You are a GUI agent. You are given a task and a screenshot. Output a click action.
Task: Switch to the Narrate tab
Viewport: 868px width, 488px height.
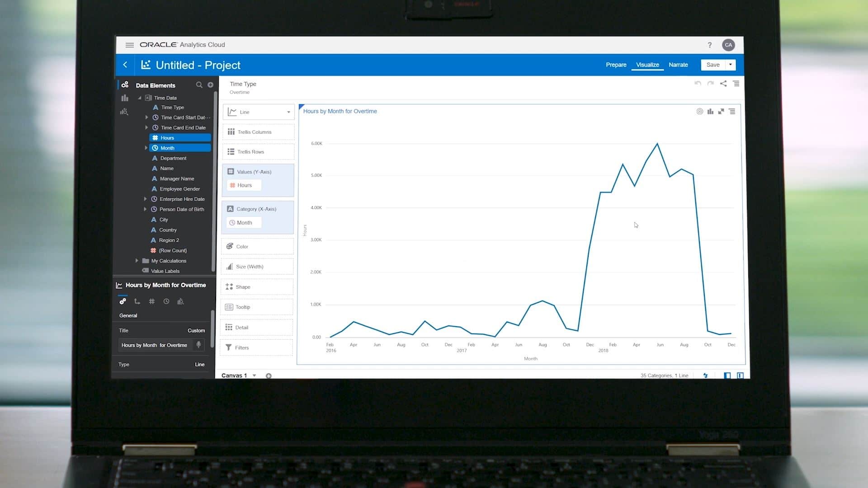tap(678, 65)
